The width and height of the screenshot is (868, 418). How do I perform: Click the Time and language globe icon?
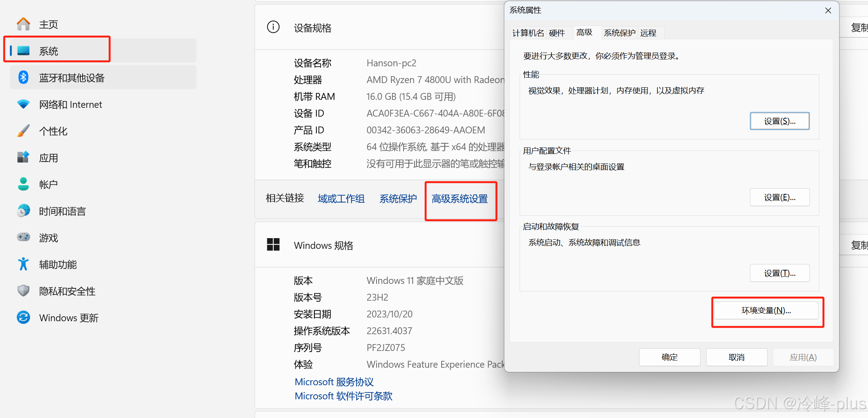point(24,211)
